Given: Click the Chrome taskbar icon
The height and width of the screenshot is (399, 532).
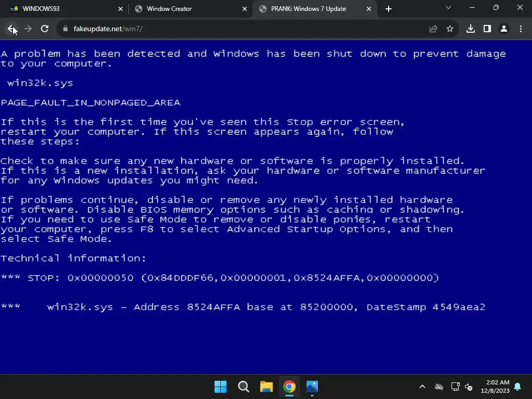Looking at the screenshot, I should point(289,387).
